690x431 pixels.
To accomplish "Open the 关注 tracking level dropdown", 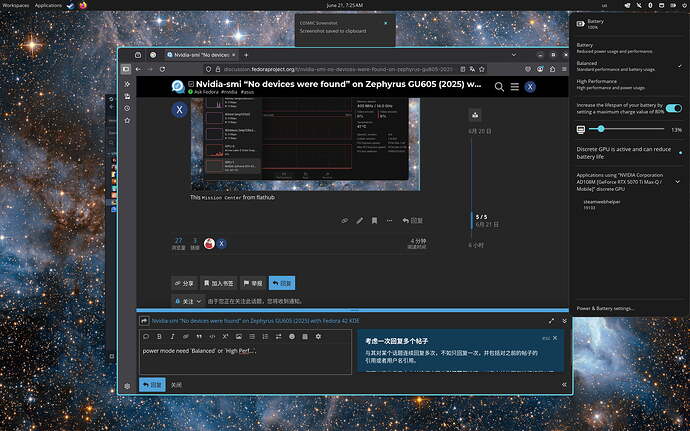I will click(x=188, y=301).
